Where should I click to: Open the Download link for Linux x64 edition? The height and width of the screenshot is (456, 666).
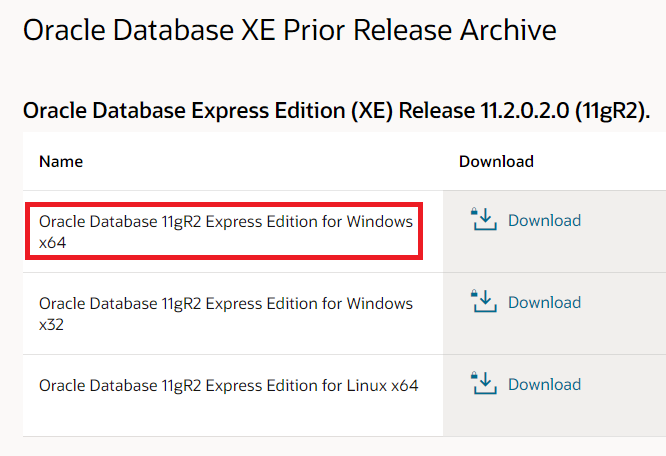545,384
